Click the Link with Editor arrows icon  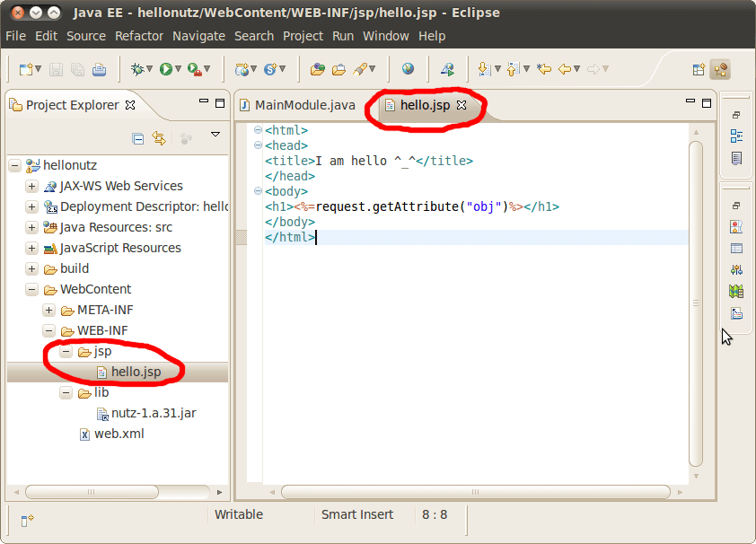tap(159, 138)
